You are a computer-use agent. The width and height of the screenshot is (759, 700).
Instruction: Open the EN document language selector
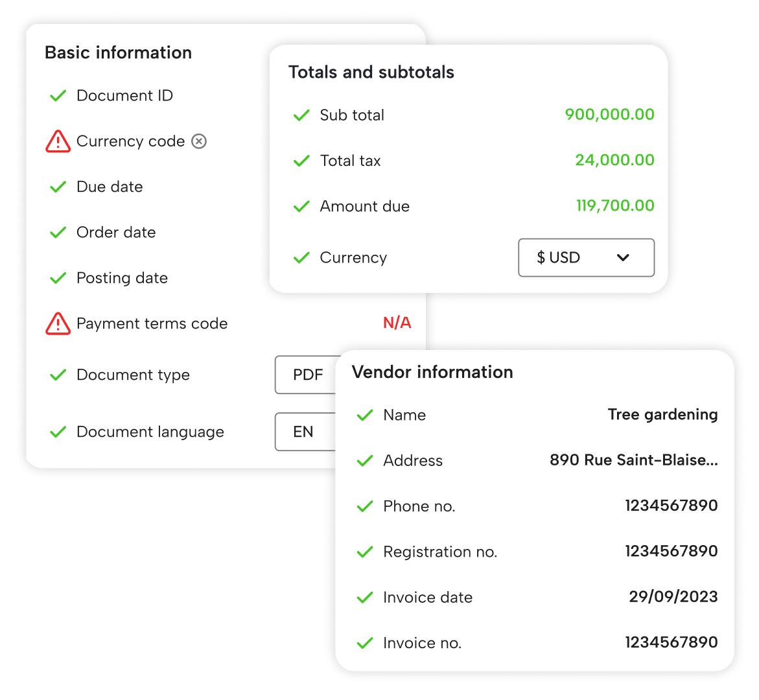(x=305, y=432)
